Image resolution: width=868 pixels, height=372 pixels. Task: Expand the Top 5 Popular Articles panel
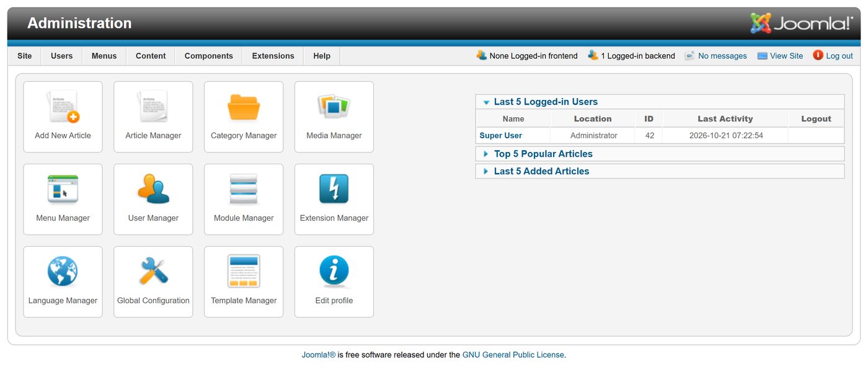pyautogui.click(x=660, y=154)
